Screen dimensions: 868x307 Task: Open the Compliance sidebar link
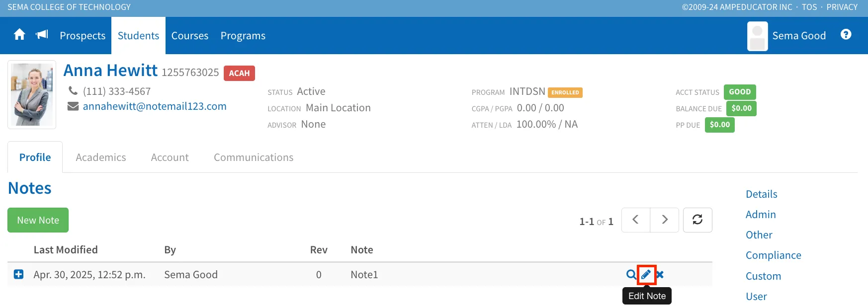pyautogui.click(x=774, y=255)
